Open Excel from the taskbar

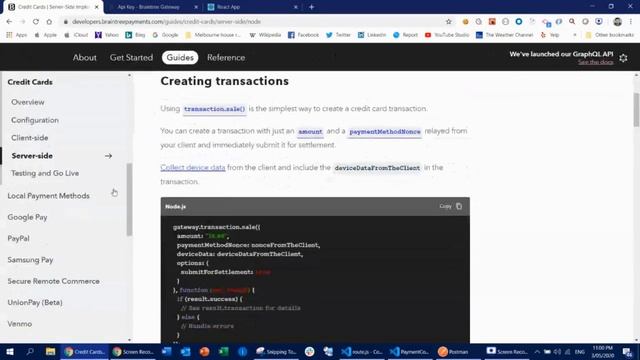coord(223,351)
